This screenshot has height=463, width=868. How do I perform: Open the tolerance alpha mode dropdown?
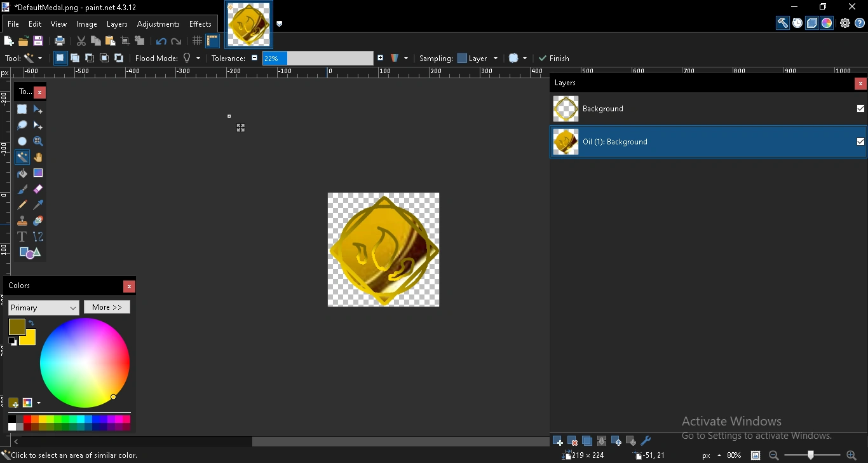[399, 59]
